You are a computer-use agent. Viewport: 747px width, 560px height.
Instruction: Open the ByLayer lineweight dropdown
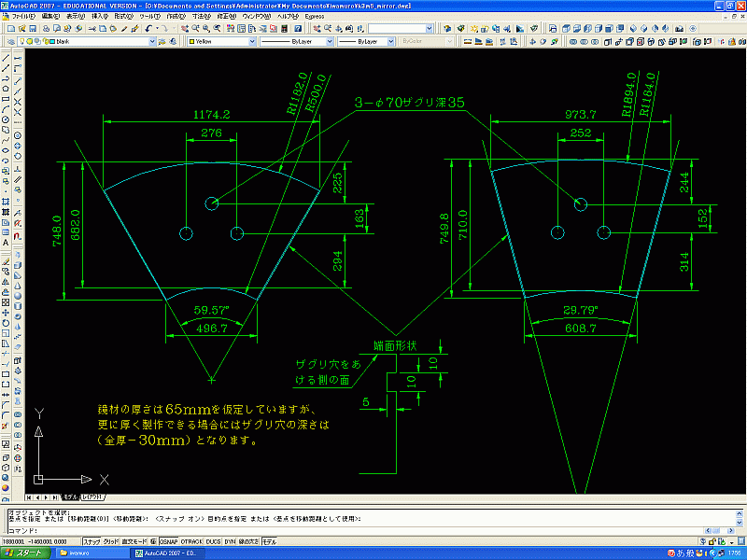390,41
